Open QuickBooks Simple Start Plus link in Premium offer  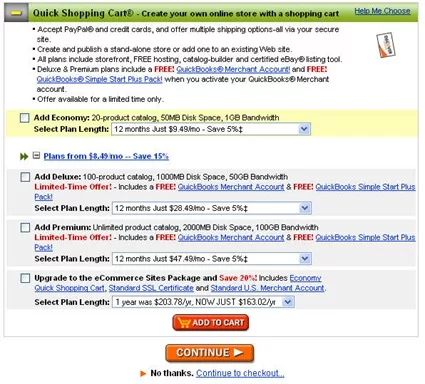click(365, 238)
